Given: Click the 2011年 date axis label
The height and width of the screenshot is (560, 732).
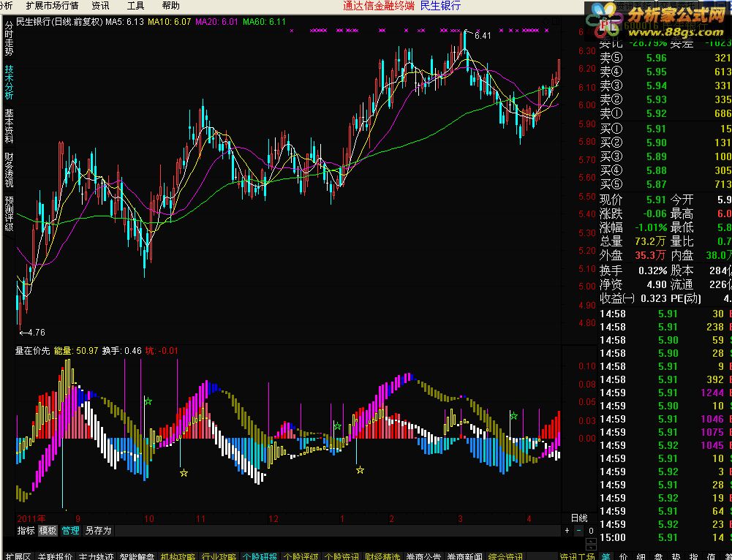Looking at the screenshot, I should 31,518.
